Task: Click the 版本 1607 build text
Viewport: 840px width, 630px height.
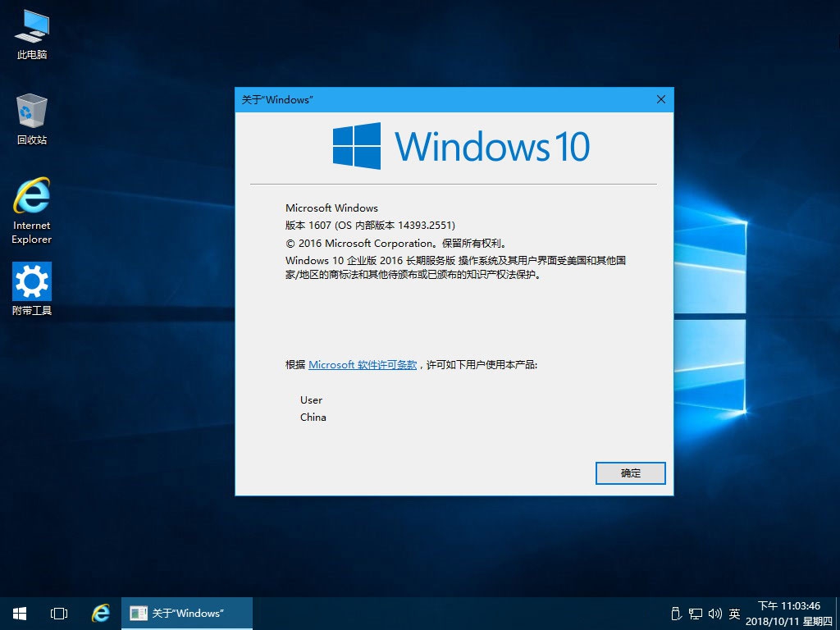Action: coord(370,226)
